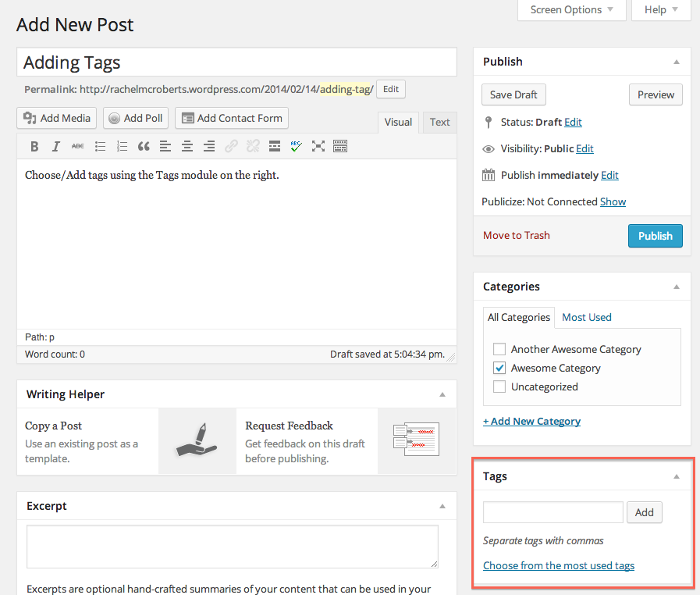Screen dimensions: 700x595
Task: Toggle bold formatting in editor toolbar
Action: point(34,146)
